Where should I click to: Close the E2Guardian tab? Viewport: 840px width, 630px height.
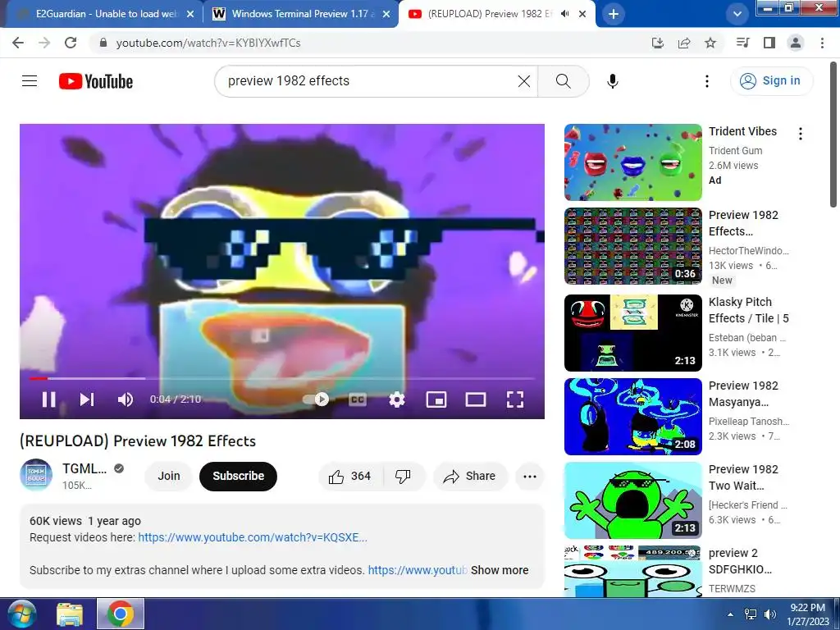[x=190, y=15]
